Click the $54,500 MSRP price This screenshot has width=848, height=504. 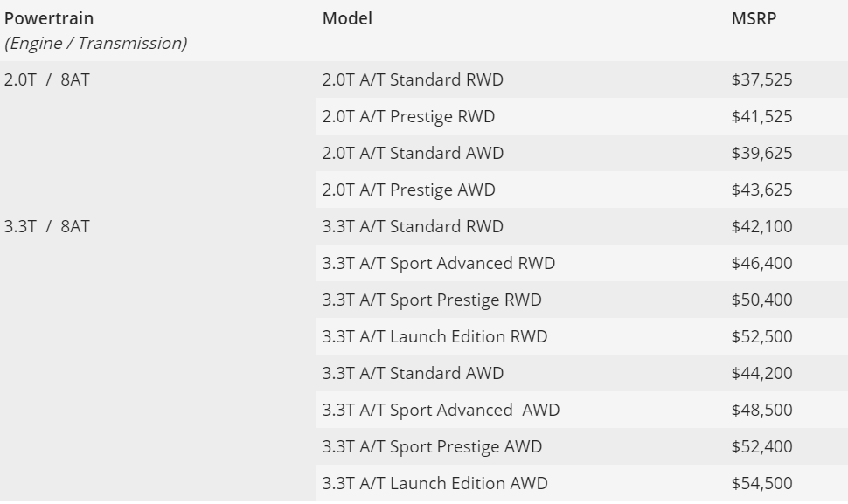(x=761, y=484)
